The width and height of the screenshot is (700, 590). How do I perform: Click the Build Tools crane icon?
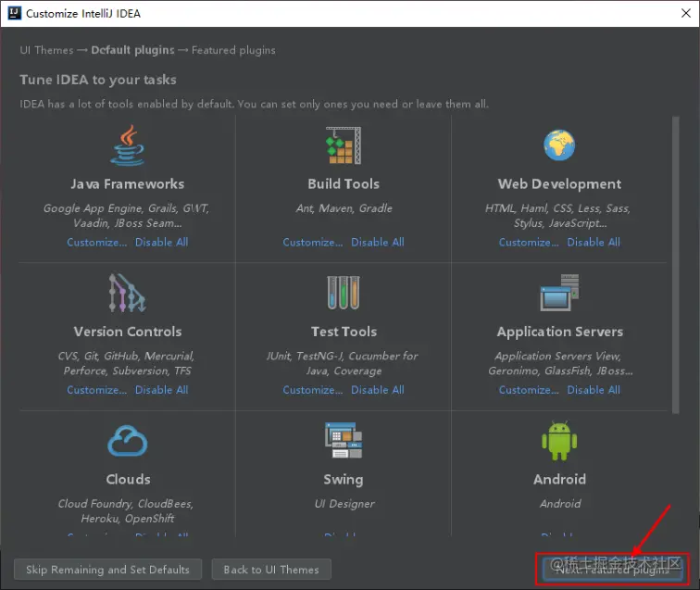click(x=344, y=145)
